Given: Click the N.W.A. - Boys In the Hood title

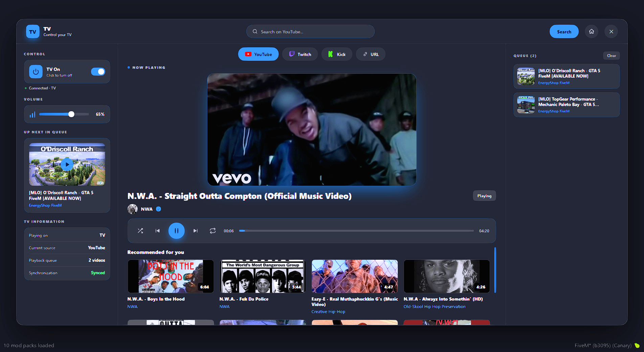Looking at the screenshot, I should click(156, 299).
